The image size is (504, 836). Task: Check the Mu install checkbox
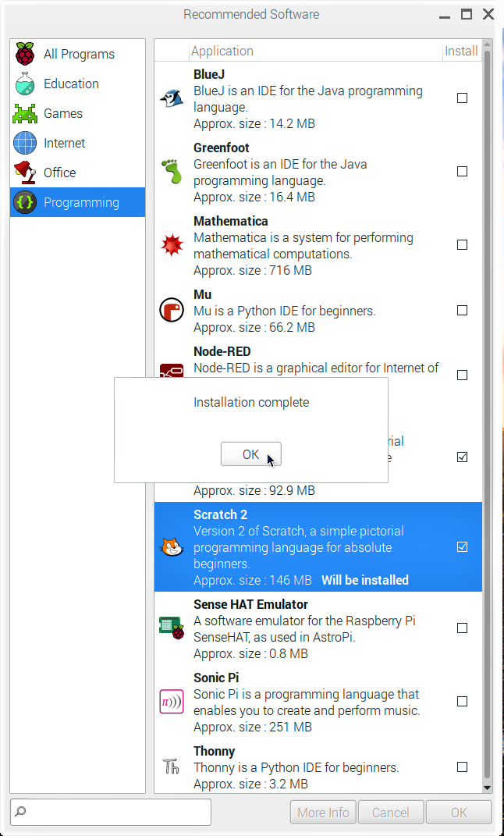pos(462,311)
